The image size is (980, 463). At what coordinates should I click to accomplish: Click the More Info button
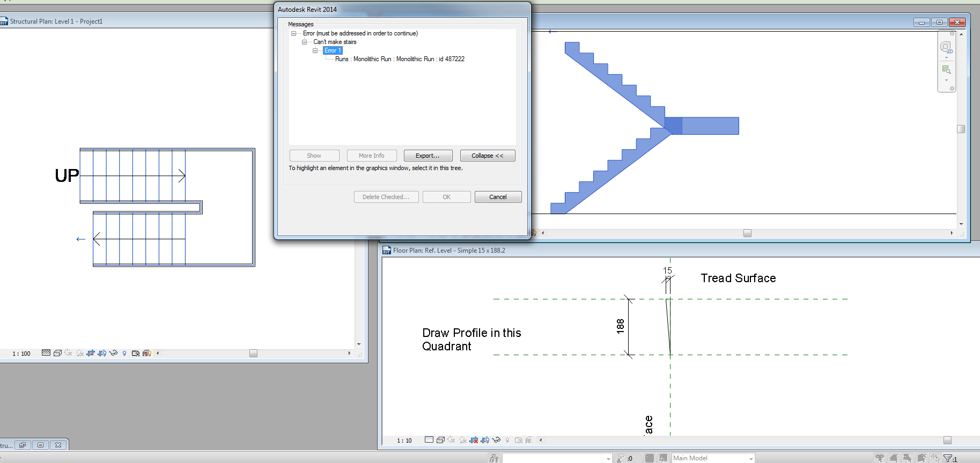pyautogui.click(x=372, y=156)
